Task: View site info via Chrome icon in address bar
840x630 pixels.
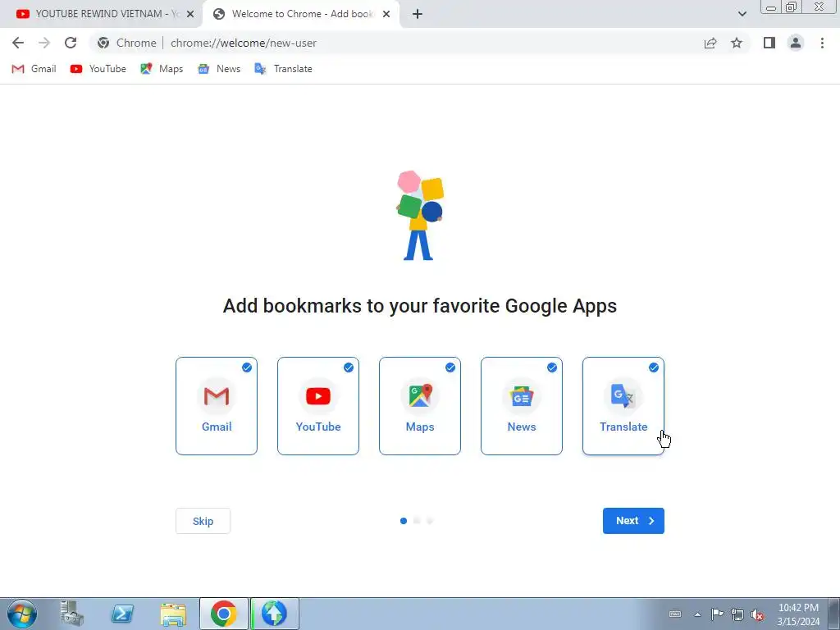Action: [103, 43]
